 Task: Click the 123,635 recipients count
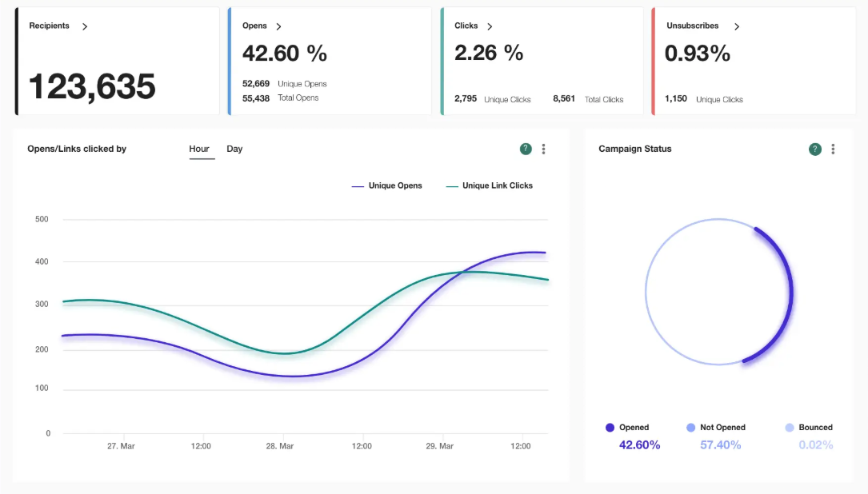pyautogui.click(x=92, y=86)
